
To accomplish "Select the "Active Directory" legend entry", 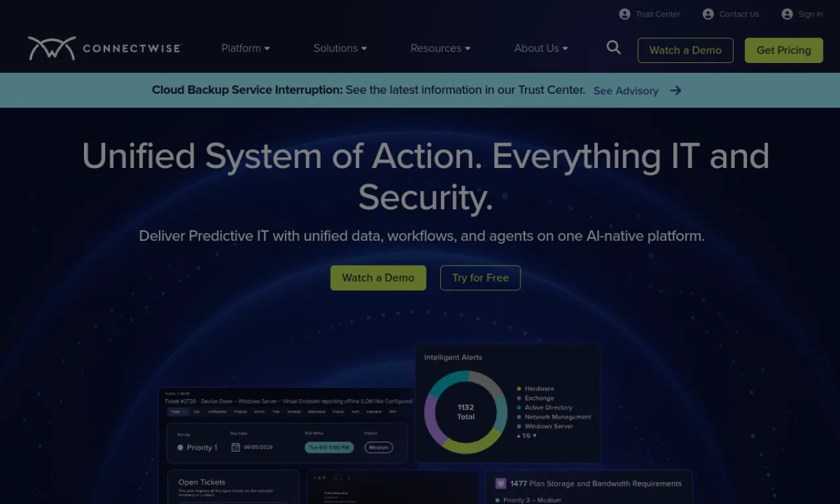I will (544, 408).
